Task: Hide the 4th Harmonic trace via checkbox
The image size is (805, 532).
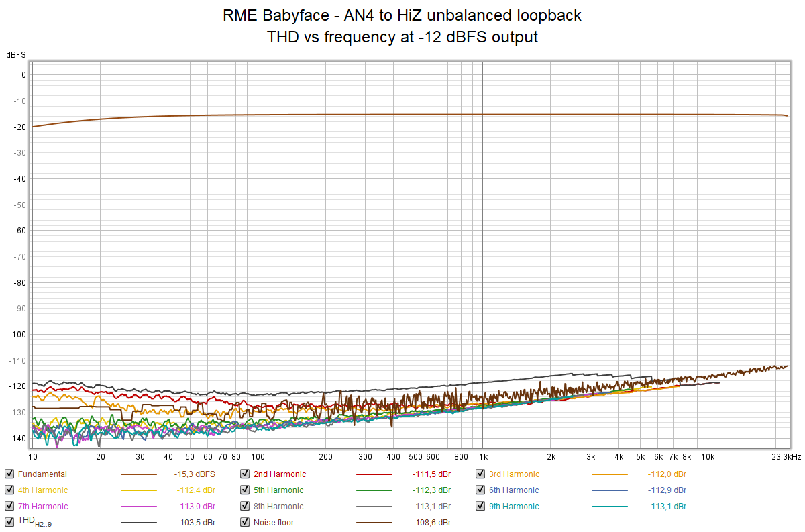Action: (x=9, y=490)
